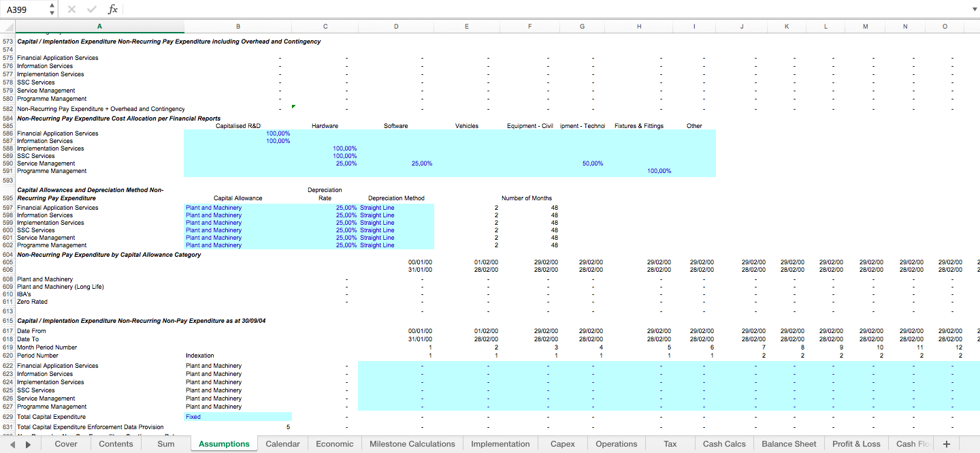The height and width of the screenshot is (453, 980).
Task: Open the Profit & Loss sheet tab
Action: click(x=856, y=444)
